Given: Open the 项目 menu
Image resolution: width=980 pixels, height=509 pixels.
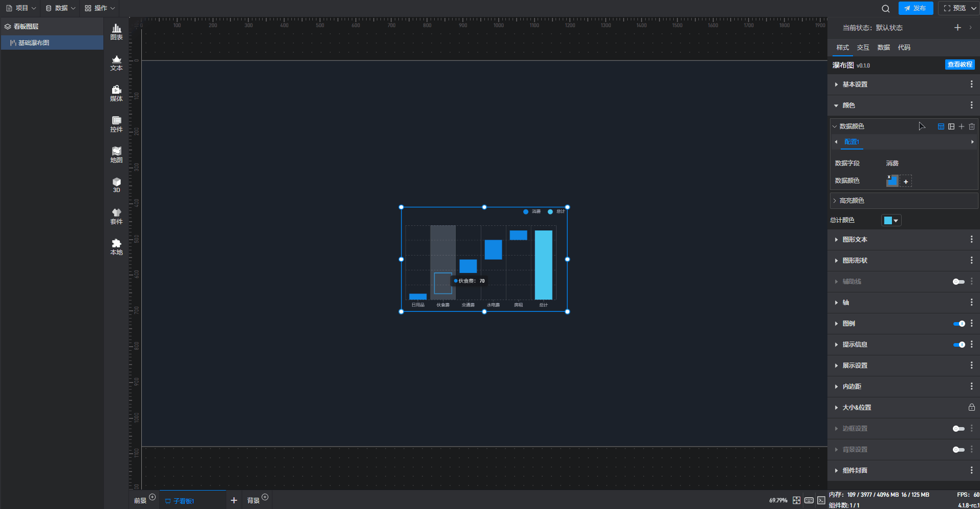Looking at the screenshot, I should click(21, 8).
